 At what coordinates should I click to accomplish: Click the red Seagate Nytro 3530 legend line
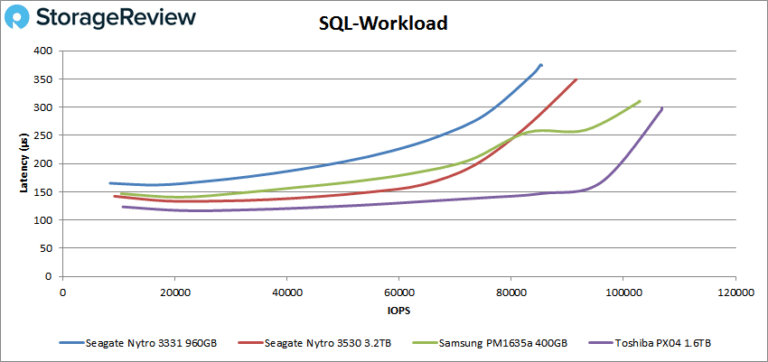point(250,343)
